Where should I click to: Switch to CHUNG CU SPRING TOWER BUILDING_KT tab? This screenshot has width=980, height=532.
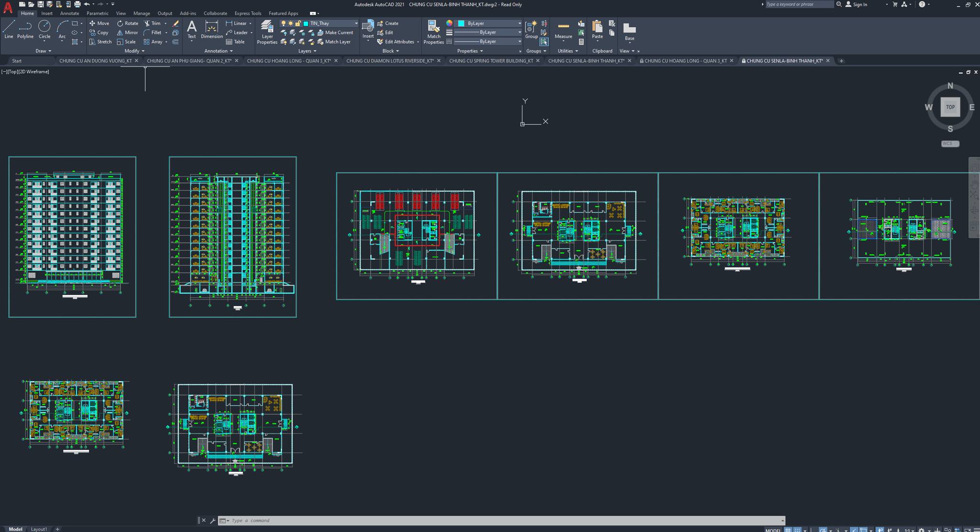point(490,61)
